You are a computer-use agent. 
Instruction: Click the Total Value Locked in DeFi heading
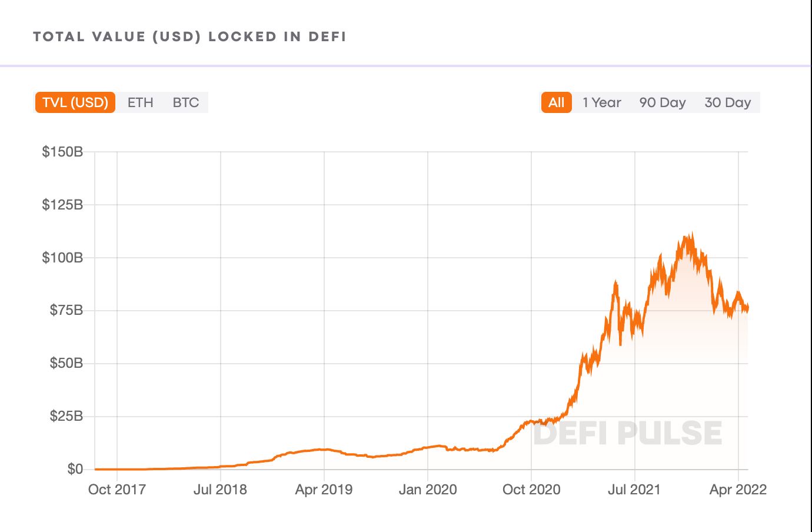click(189, 36)
